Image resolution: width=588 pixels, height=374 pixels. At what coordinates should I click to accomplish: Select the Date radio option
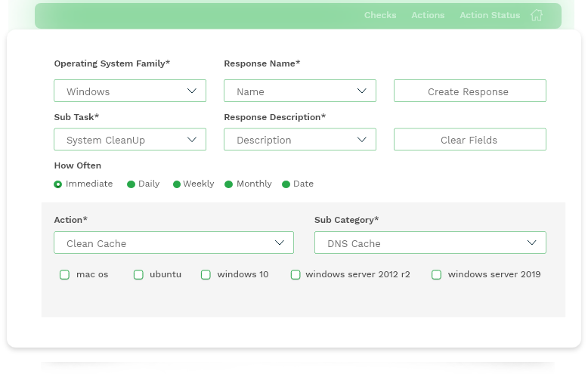coord(286,184)
